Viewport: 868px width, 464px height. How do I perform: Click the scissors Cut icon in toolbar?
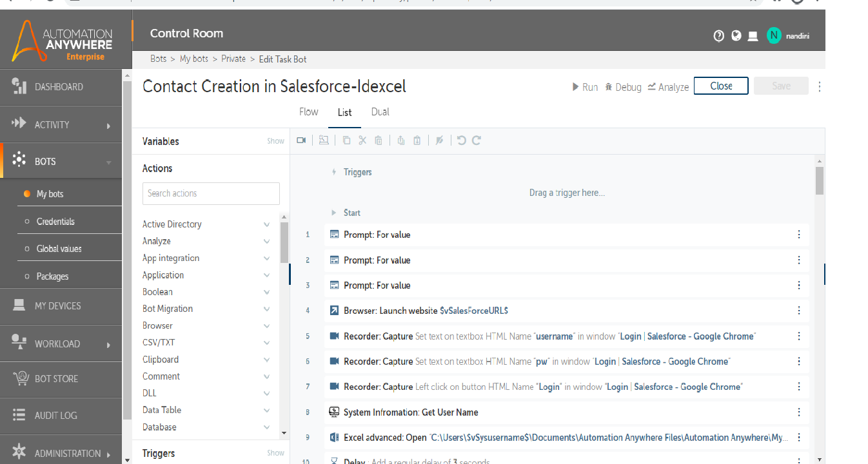(362, 140)
